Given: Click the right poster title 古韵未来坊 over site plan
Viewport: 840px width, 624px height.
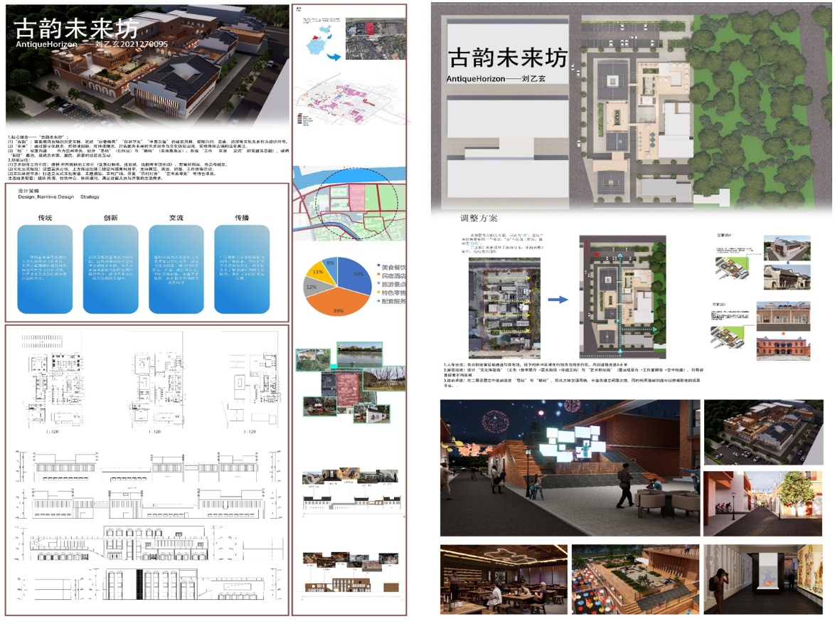Looking at the screenshot, I should (x=507, y=58).
